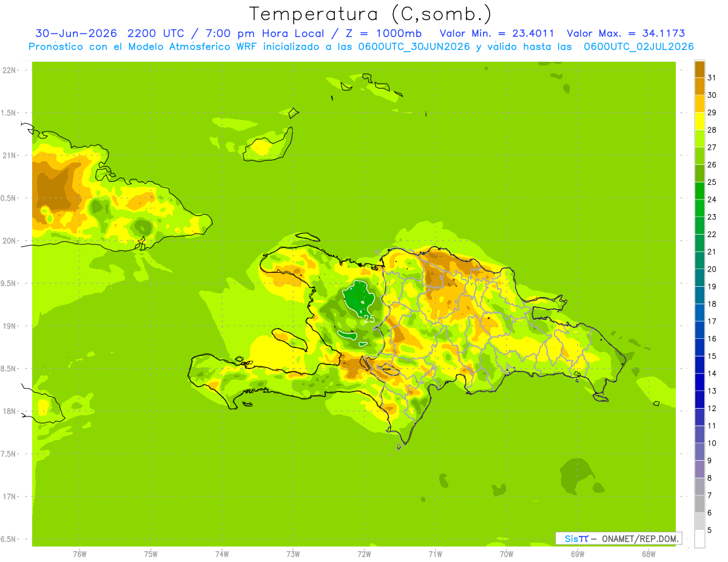728x562 pixels.
Task: Select the "0600UTC_02JUL2026" valid-until timestamp
Action: pyautogui.click(x=639, y=47)
